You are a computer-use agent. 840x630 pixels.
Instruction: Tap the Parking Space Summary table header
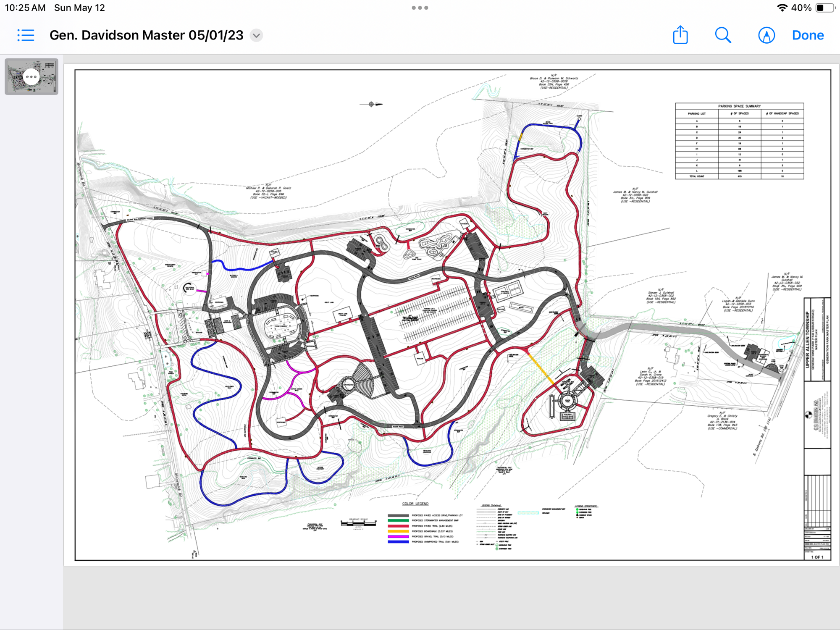point(739,106)
